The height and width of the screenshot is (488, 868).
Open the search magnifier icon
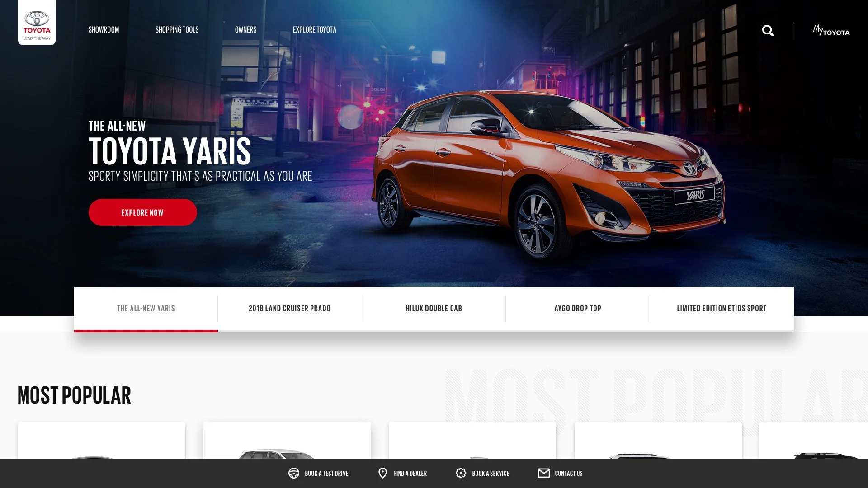tap(768, 31)
